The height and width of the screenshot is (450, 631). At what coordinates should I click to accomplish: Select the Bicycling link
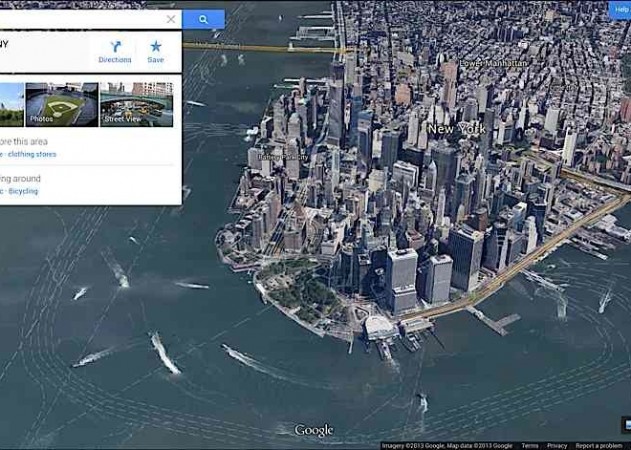23,191
